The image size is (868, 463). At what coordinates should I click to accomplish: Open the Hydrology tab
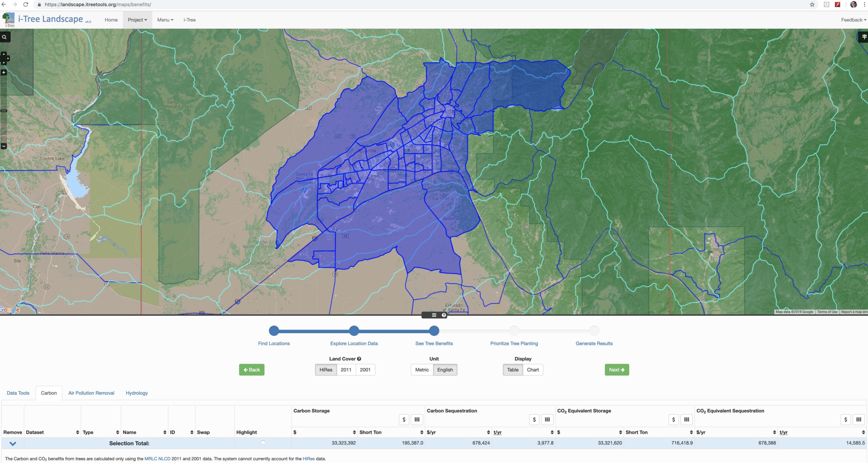click(x=137, y=393)
